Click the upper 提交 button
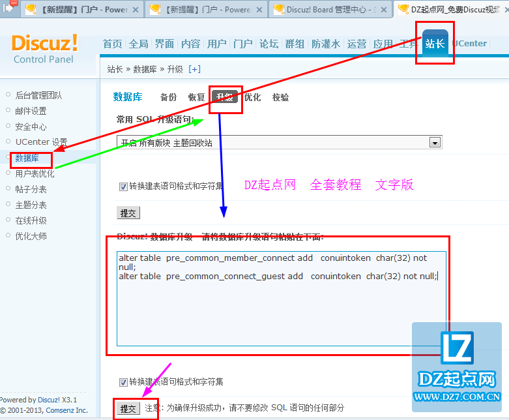This screenshot has height=420, width=509. pos(128,213)
